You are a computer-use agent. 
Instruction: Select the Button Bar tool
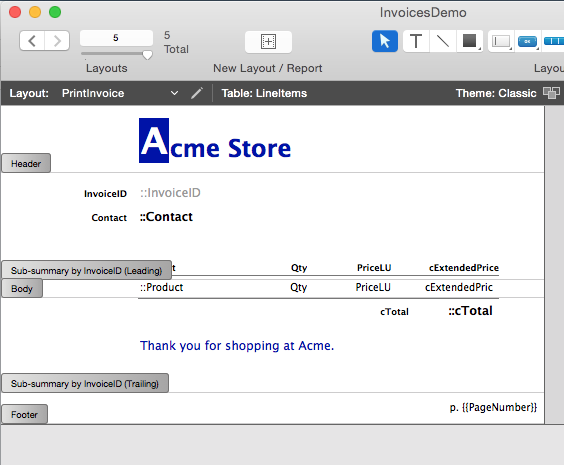pos(554,41)
